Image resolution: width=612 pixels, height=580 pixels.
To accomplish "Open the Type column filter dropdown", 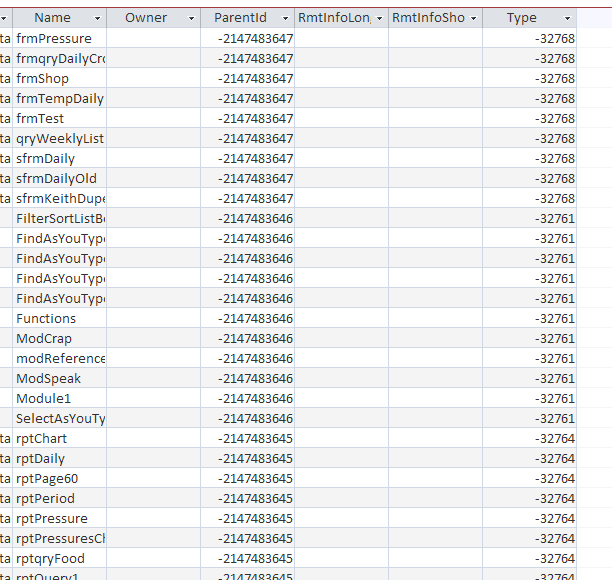I will pos(568,18).
